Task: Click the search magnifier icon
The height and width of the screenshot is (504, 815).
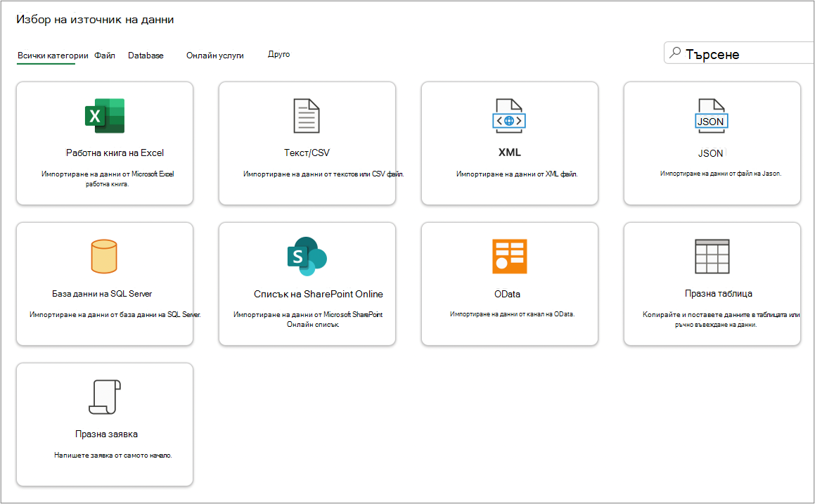Action: point(675,53)
